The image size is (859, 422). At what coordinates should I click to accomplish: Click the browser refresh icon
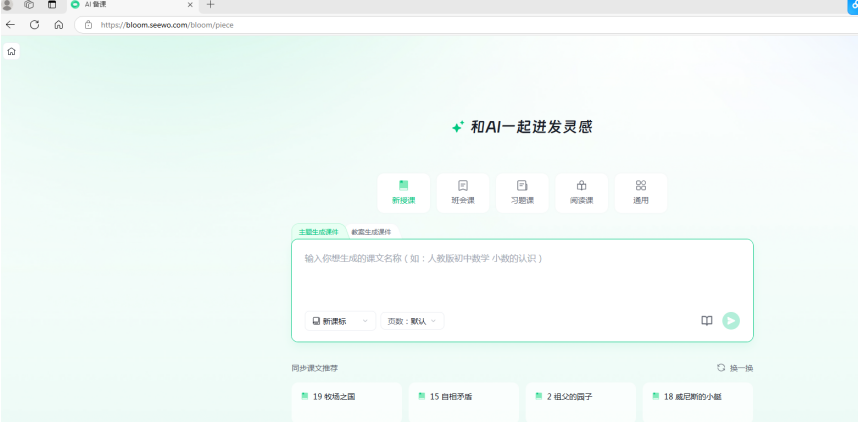(35, 24)
